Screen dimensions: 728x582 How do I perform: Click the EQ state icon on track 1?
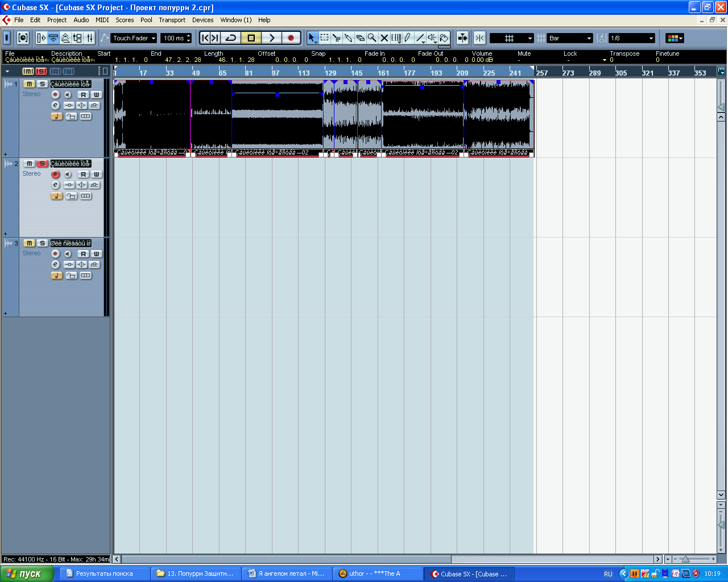[82, 105]
